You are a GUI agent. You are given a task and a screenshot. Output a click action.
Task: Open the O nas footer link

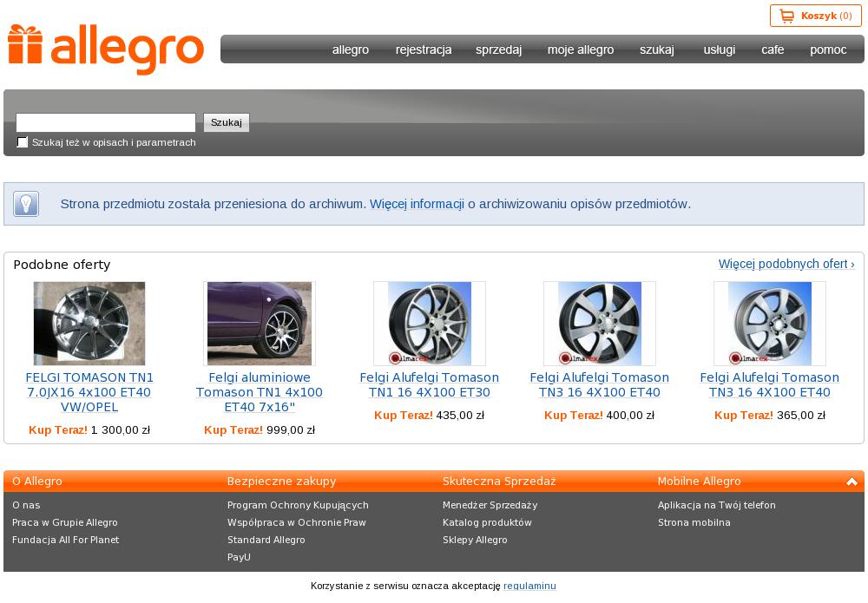coord(26,505)
